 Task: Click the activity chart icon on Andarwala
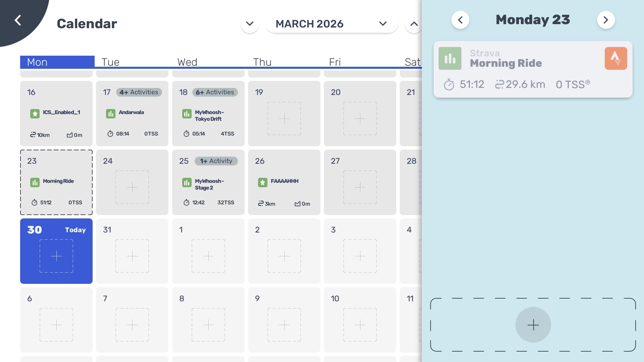tap(111, 114)
